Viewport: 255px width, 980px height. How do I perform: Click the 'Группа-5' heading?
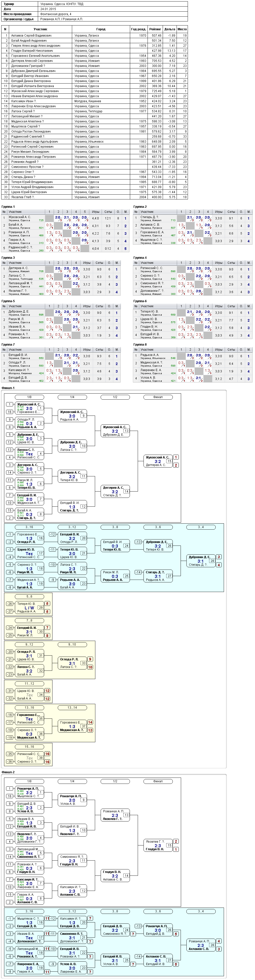pos(8,301)
